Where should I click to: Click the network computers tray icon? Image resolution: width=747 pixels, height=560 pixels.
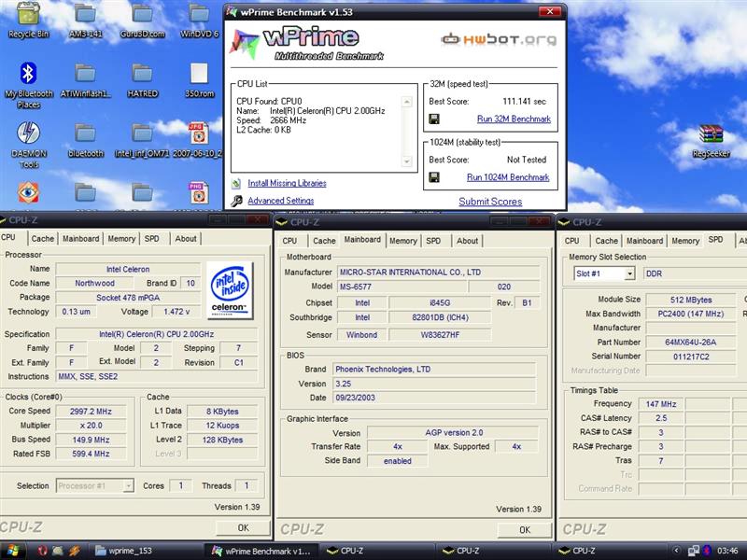[x=694, y=551]
